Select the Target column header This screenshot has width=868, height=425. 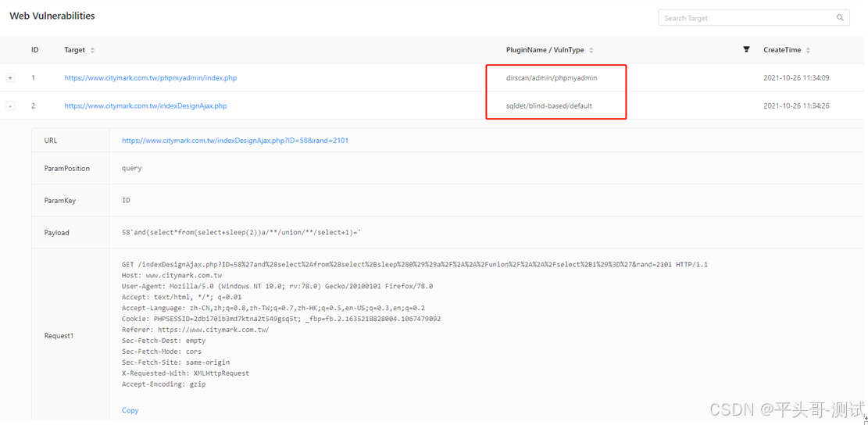pos(75,50)
